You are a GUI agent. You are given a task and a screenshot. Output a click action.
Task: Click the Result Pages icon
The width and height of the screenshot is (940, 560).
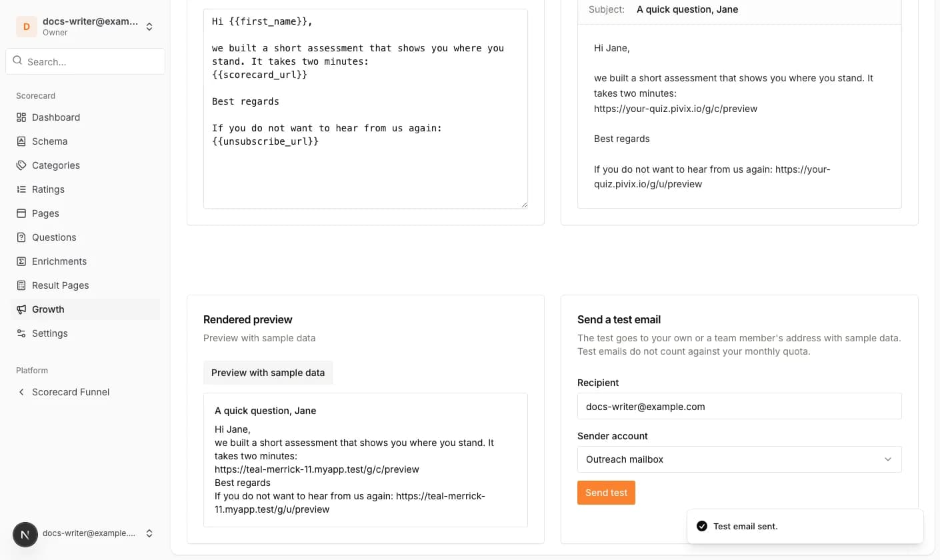point(21,285)
